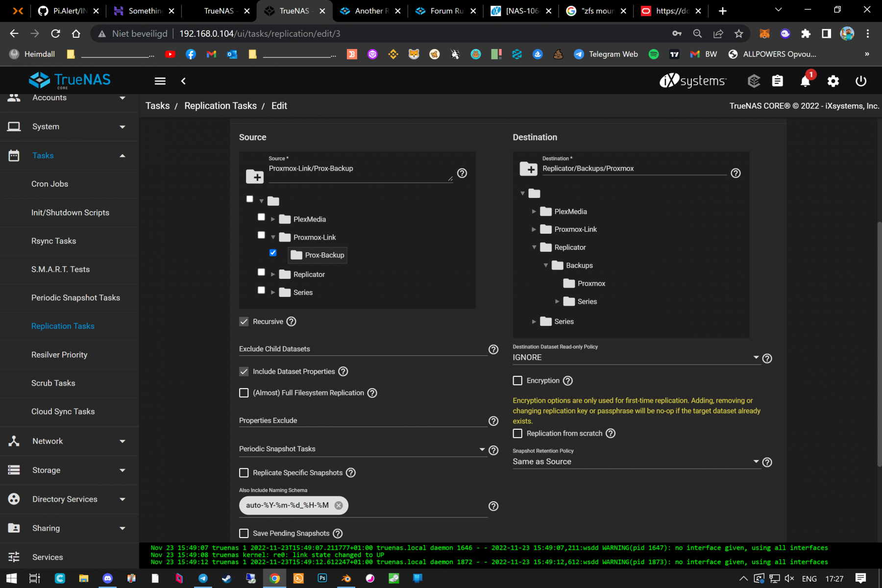This screenshot has height=588, width=882.
Task: Go to Replication Tasks breadcrumb
Action: pos(220,106)
